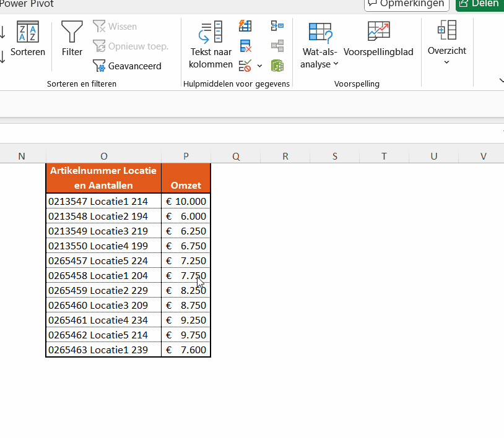504x438 pixels.
Task: Collapse the ribbon with the chevron
Action: click(501, 80)
